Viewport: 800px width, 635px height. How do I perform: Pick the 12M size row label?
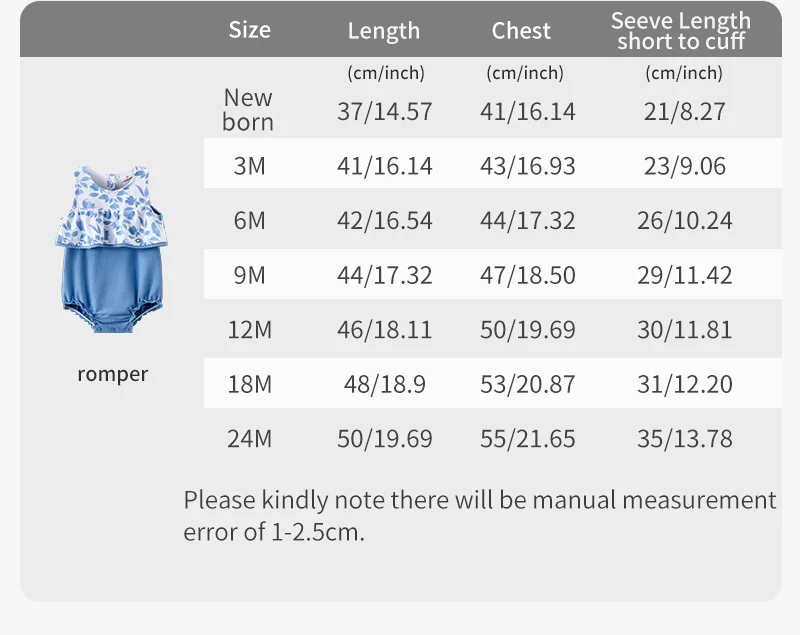click(249, 329)
